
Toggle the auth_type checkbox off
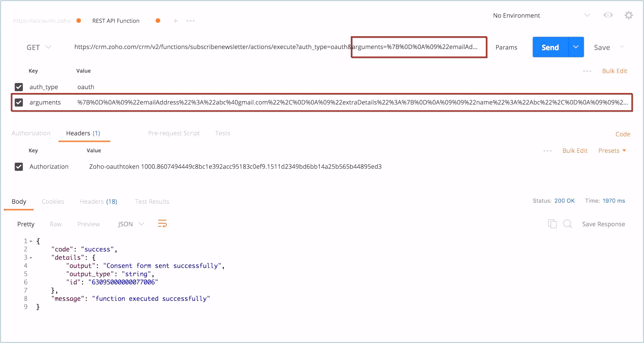point(19,86)
